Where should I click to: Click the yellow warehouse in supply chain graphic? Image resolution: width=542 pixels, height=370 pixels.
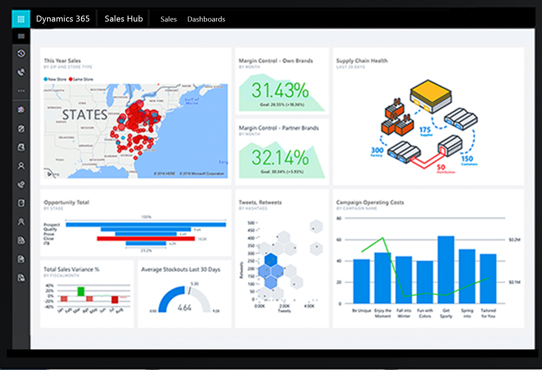pos(431,95)
